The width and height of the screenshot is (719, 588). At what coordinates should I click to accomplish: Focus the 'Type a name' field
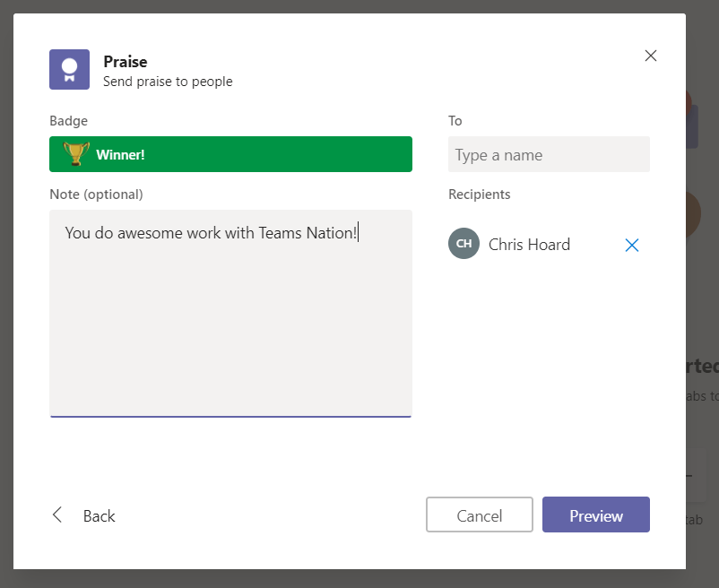point(549,154)
